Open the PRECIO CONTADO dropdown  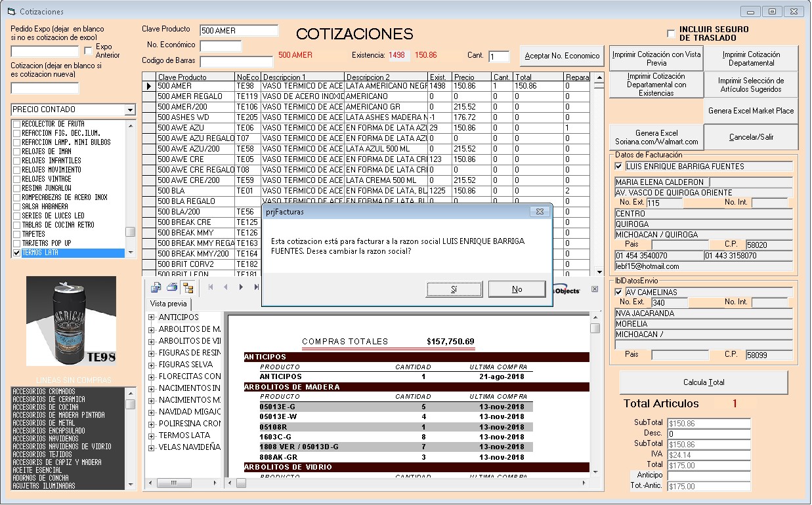coord(130,110)
